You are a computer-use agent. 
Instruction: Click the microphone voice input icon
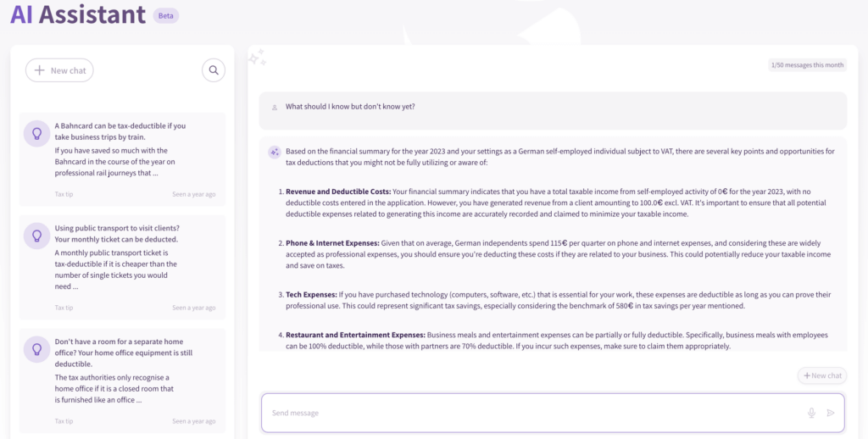[811, 413]
